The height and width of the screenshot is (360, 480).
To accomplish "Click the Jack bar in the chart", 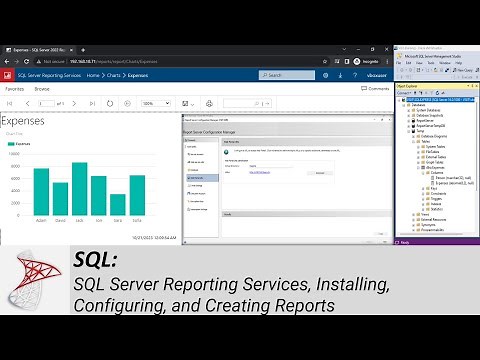I will click(x=80, y=189).
